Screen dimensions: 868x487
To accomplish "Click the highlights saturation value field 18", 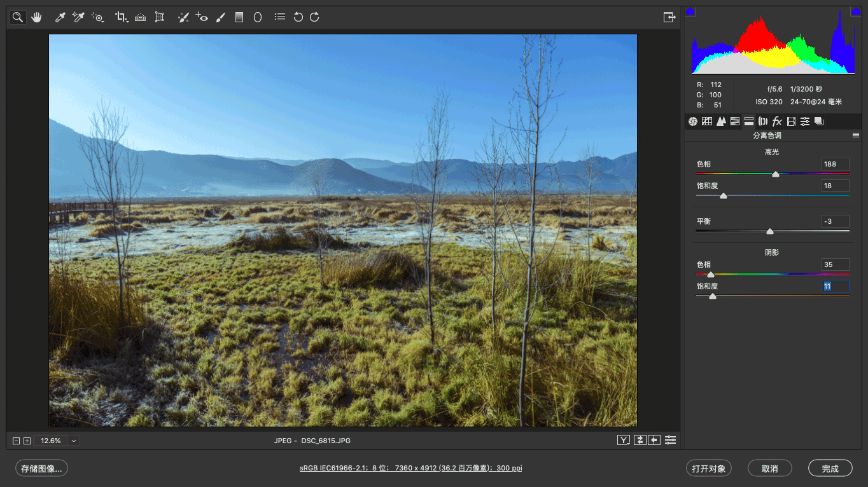I will coord(835,186).
